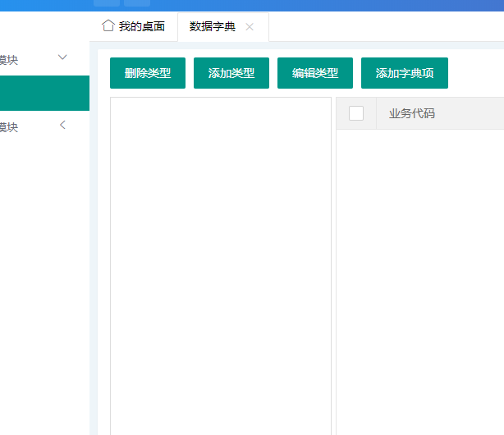Click inside the empty type tree panel
Viewport: 504px width, 435px height.
pyautogui.click(x=220, y=263)
